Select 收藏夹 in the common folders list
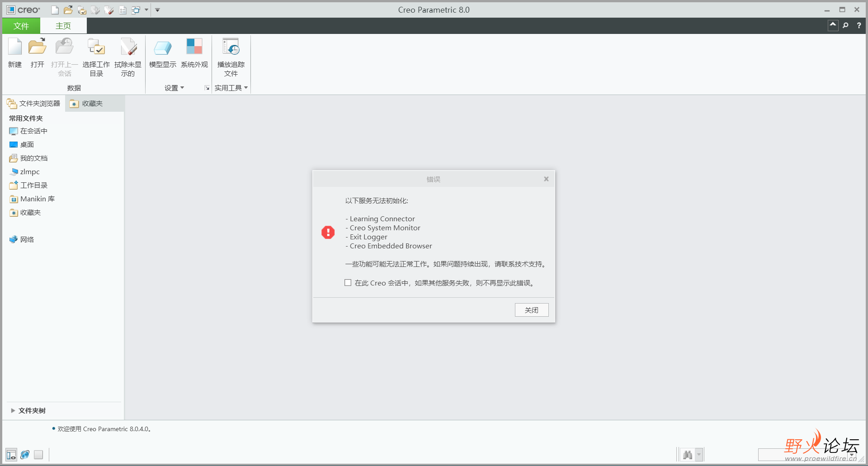 click(25, 212)
